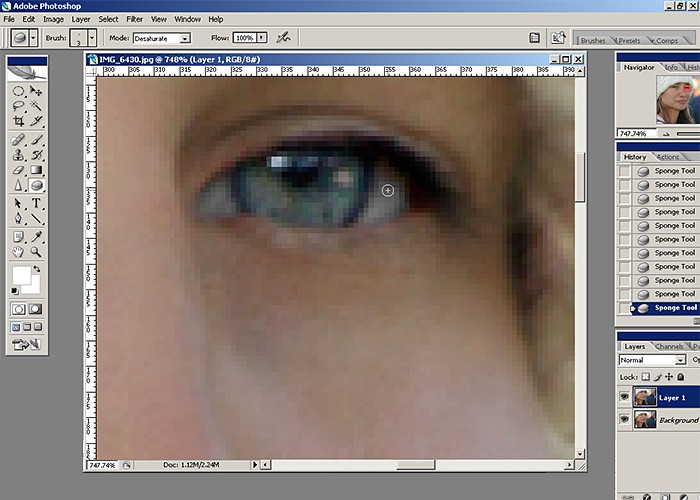The height and width of the screenshot is (500, 700).
Task: Open Presets tab in palette well
Action: tap(629, 41)
